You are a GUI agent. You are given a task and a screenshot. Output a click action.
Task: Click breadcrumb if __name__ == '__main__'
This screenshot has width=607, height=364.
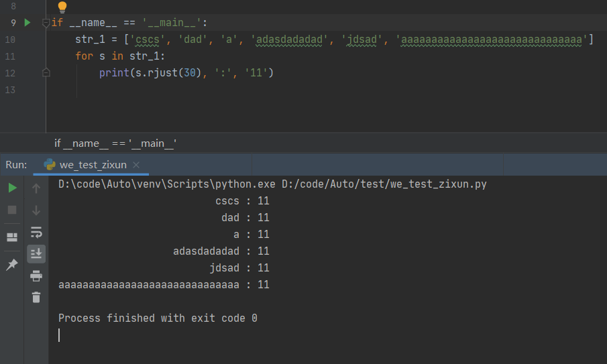click(115, 143)
